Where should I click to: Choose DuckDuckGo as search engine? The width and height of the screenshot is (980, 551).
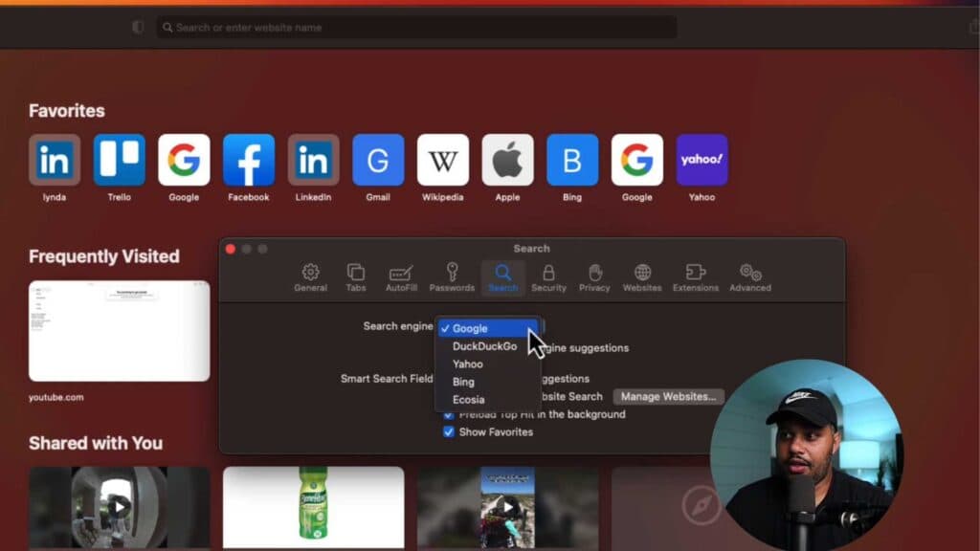pos(487,346)
